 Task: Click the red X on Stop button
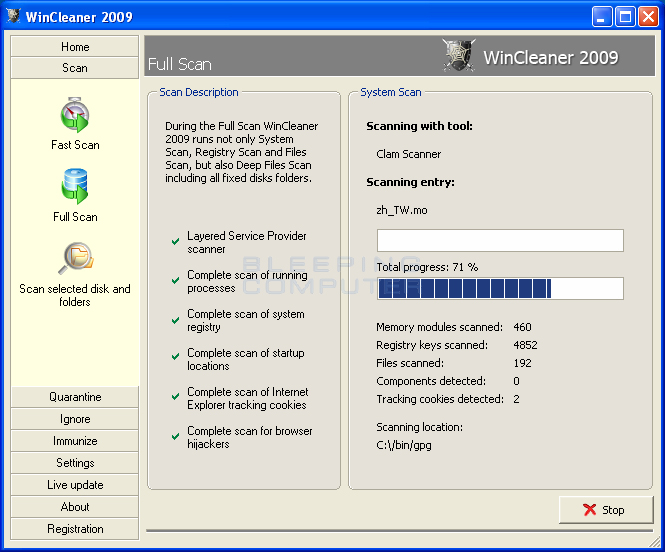point(590,510)
